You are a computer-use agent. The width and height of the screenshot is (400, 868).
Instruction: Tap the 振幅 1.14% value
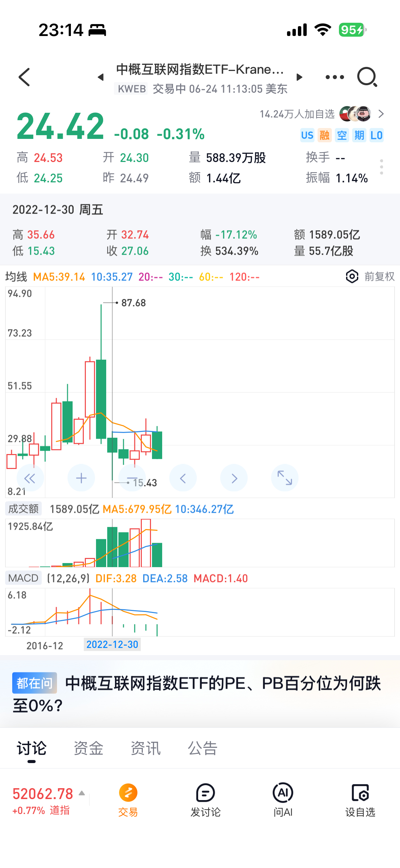352,178
